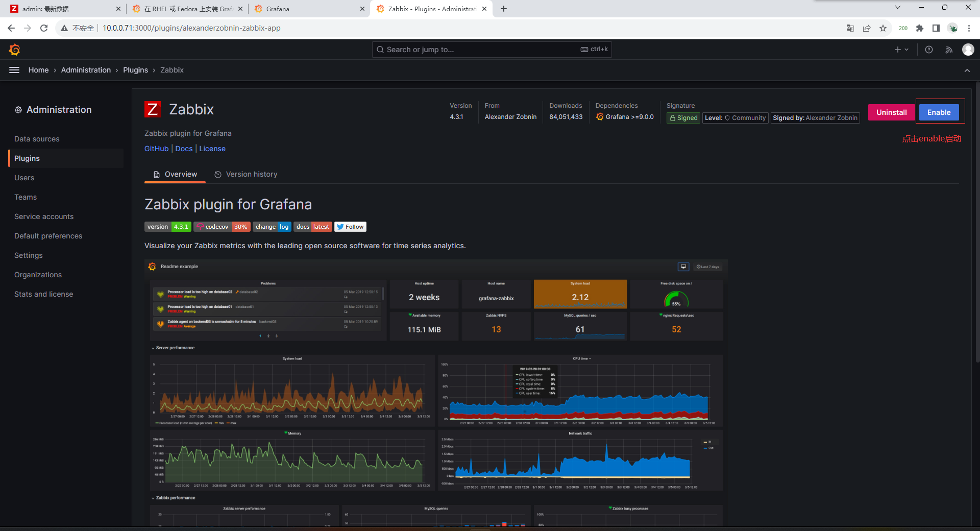Click Administration in the breadcrumb
Screen dimensions: 980x531
[x=86, y=70]
